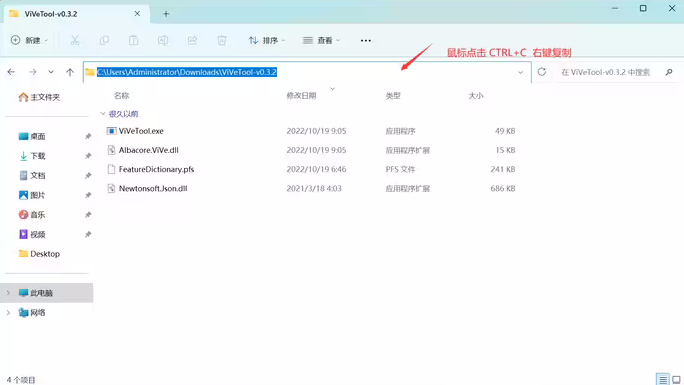684x385 pixels.
Task: Select 网络 in the sidebar
Action: point(32,313)
